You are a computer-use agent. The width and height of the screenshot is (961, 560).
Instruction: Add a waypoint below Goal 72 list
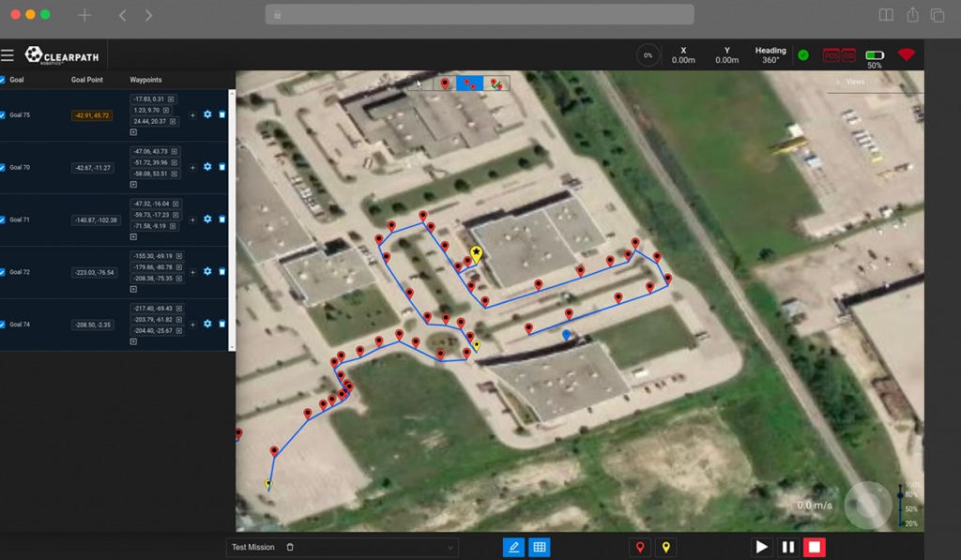(x=133, y=289)
